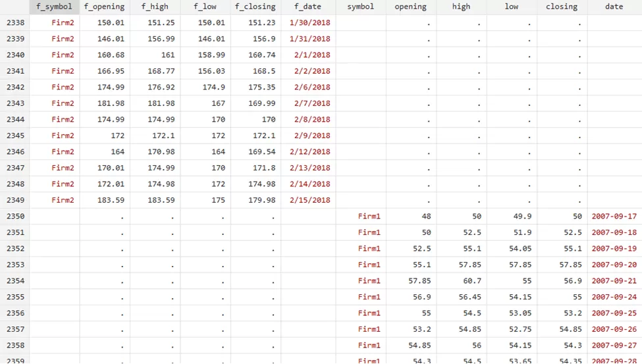Select the opening column header
The width and height of the screenshot is (642, 364).
coord(411,7)
